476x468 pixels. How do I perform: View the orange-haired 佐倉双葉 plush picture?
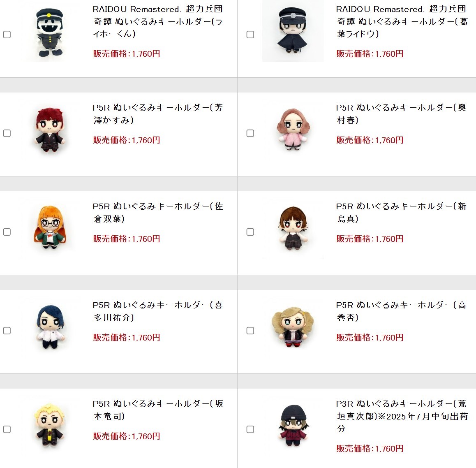click(x=50, y=228)
